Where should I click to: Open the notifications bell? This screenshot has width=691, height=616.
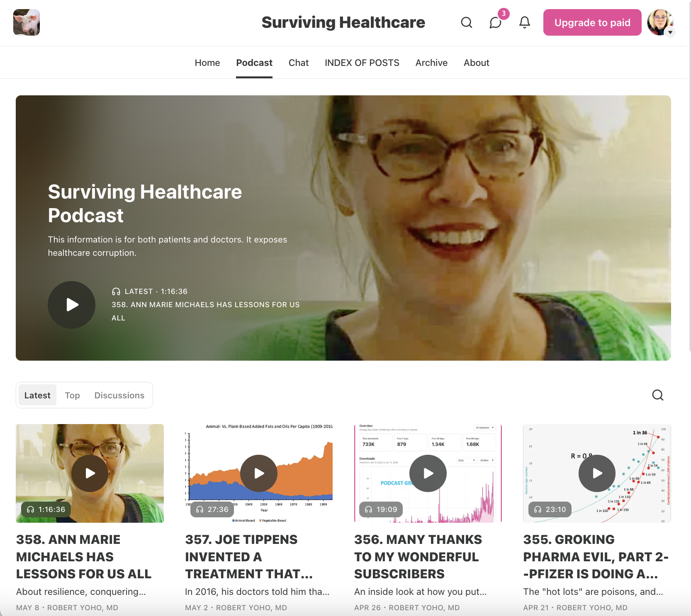(x=525, y=22)
